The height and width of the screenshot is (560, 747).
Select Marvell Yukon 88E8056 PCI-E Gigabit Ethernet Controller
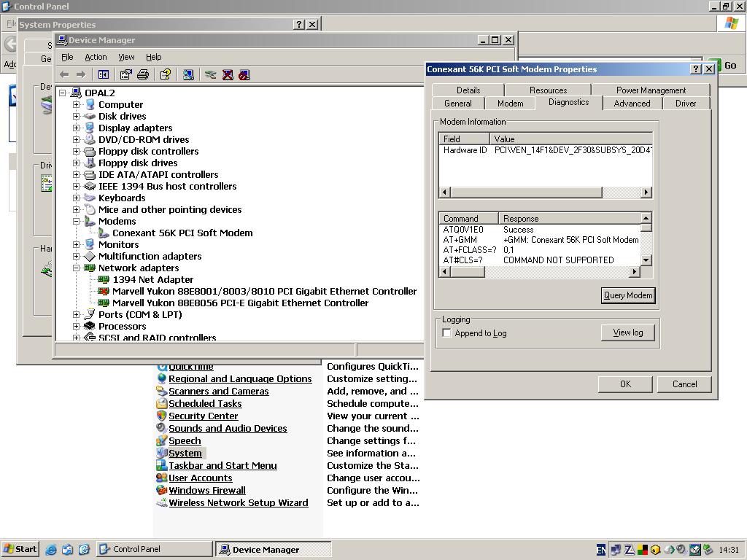tap(241, 303)
